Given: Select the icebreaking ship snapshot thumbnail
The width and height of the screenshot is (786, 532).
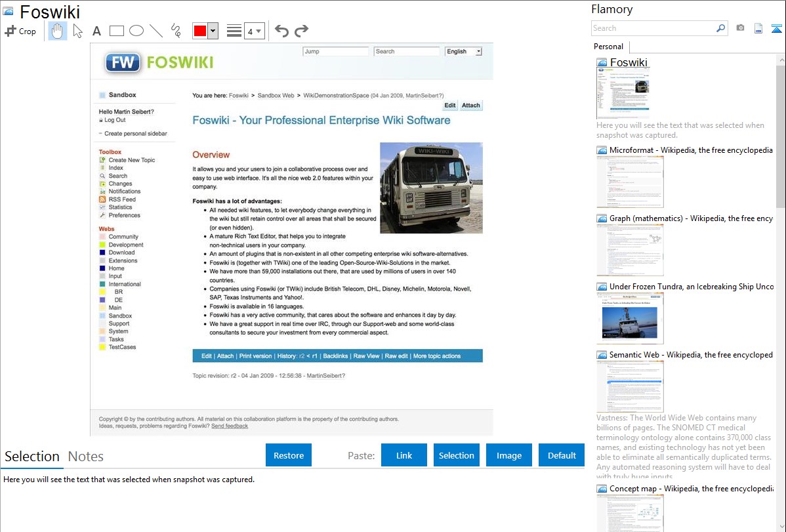Looking at the screenshot, I should [x=630, y=318].
